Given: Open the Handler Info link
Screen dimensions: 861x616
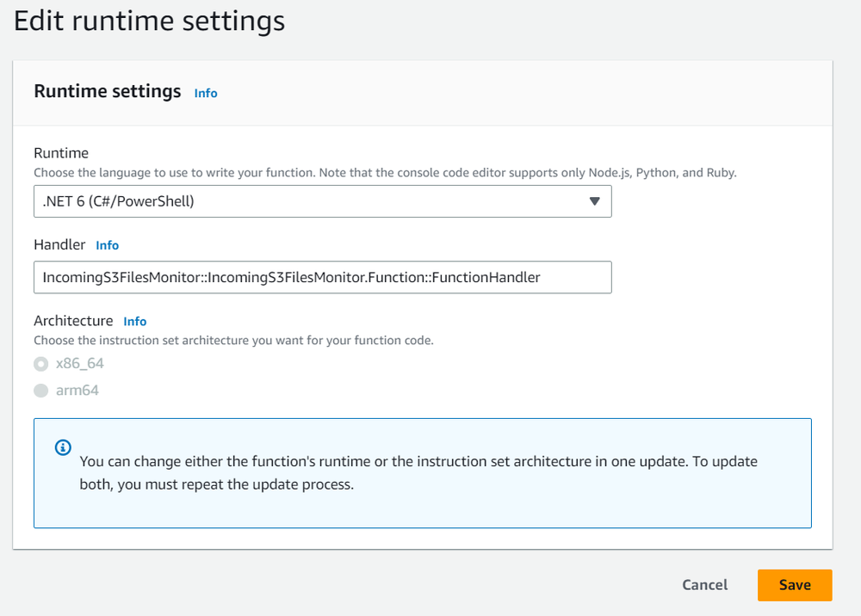Looking at the screenshot, I should pyautogui.click(x=107, y=245).
